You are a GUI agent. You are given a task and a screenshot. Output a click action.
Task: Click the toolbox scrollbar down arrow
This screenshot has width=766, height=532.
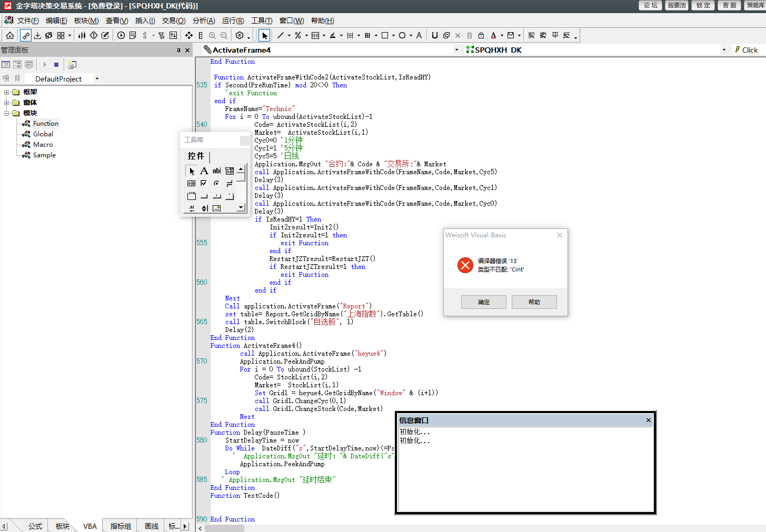[241, 207]
